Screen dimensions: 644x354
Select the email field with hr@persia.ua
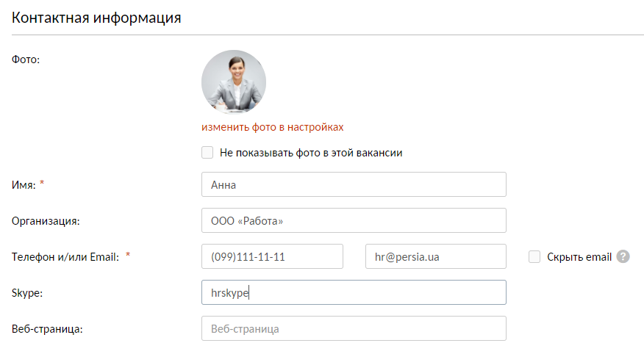[x=435, y=256]
